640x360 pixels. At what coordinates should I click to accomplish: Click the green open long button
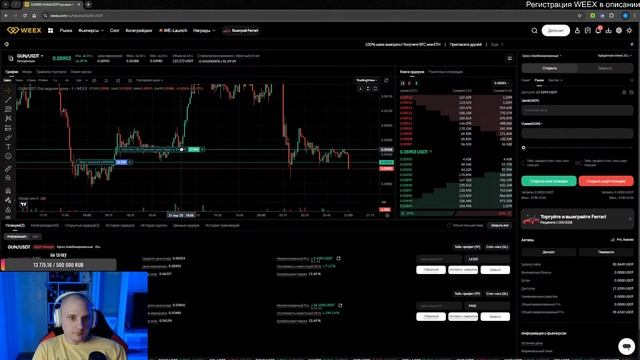(549, 181)
